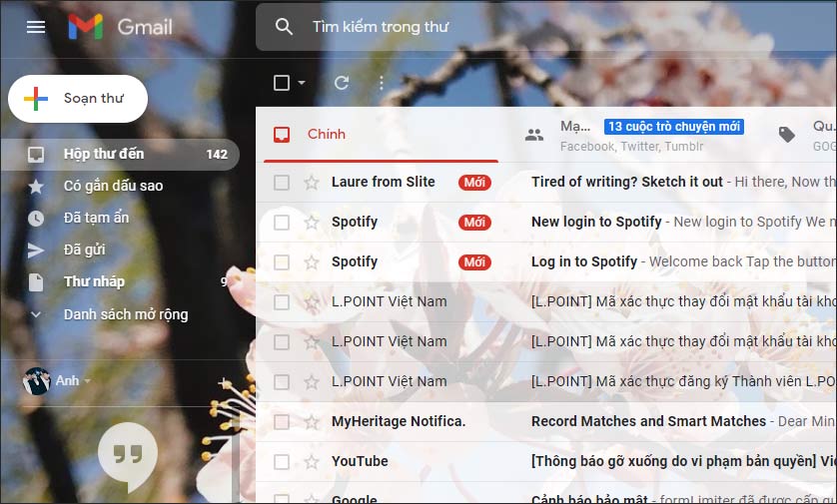Click the Mới label on Log in to Spotify
Screen dimensions: 837x504
click(x=474, y=262)
